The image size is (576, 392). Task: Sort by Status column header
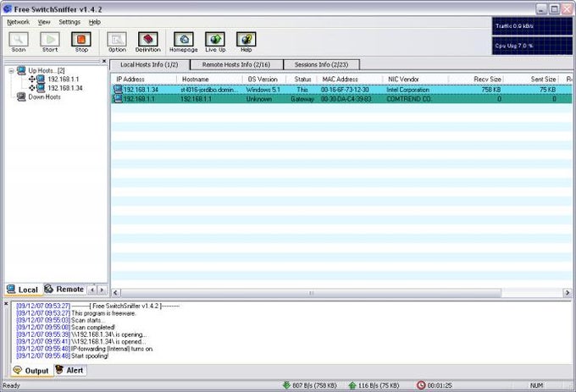click(302, 80)
